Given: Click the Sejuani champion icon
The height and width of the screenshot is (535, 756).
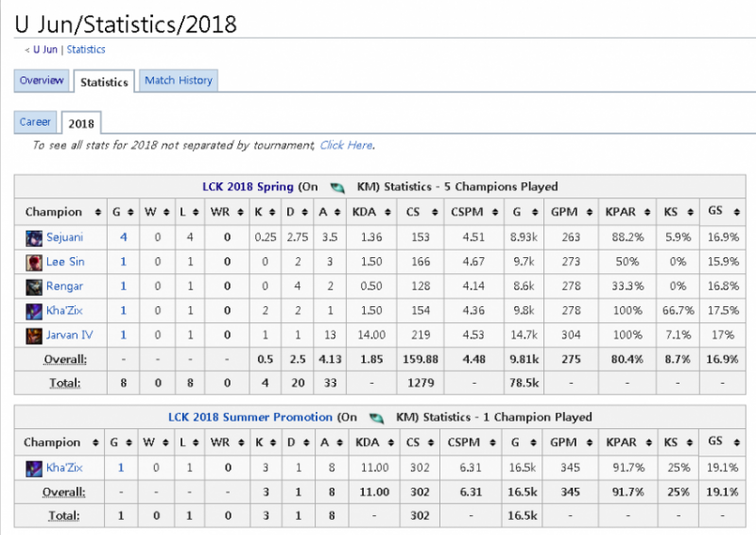Looking at the screenshot, I should point(34,237).
